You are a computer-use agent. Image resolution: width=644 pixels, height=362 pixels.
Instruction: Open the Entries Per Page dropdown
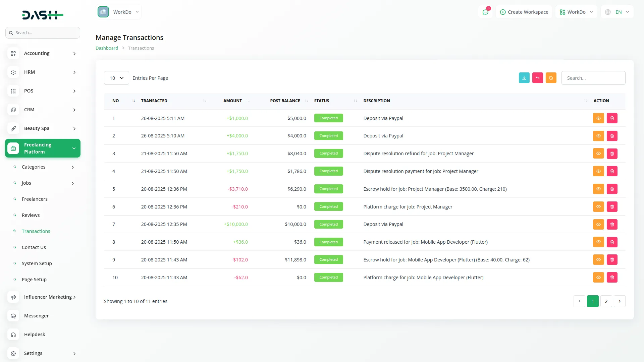click(116, 78)
